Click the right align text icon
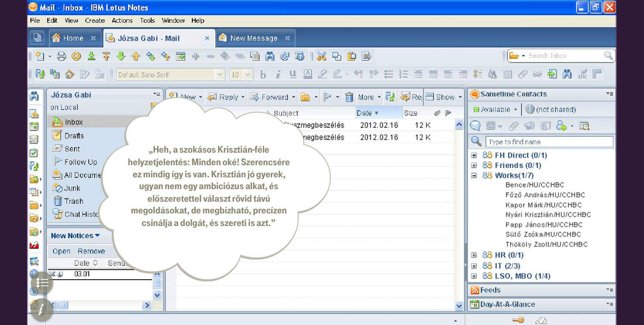644x325 pixels. pyautogui.click(x=463, y=74)
